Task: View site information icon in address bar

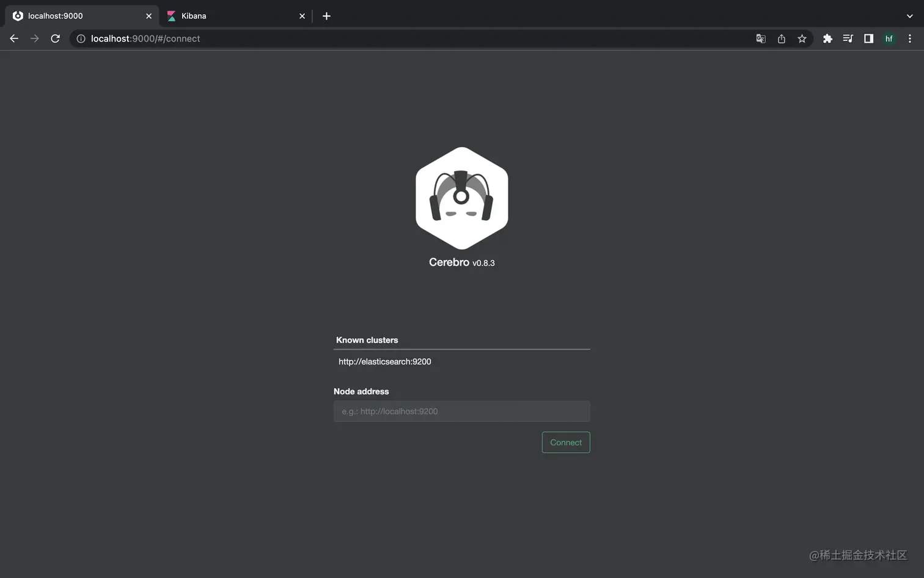Action: click(81, 39)
